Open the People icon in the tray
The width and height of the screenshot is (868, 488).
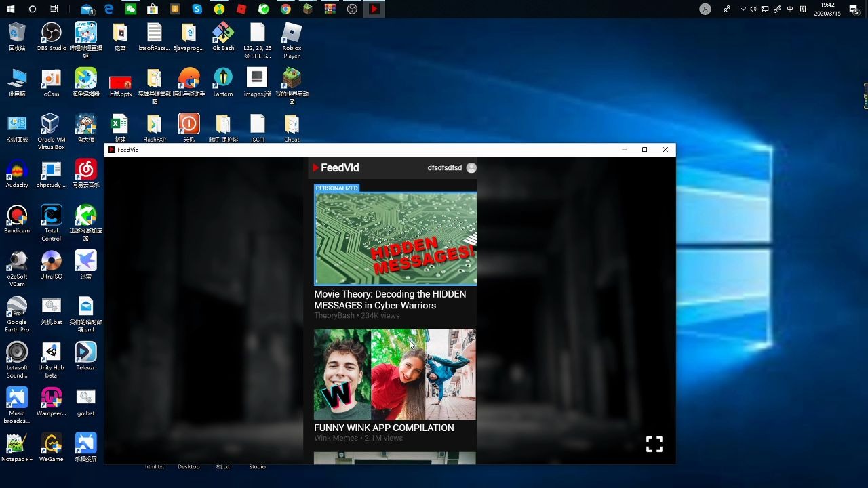point(727,9)
